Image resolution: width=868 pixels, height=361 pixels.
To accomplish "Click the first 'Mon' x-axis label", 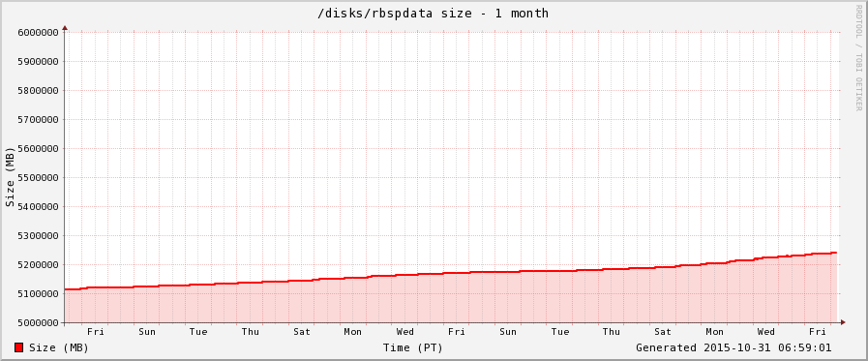I will coord(353,332).
